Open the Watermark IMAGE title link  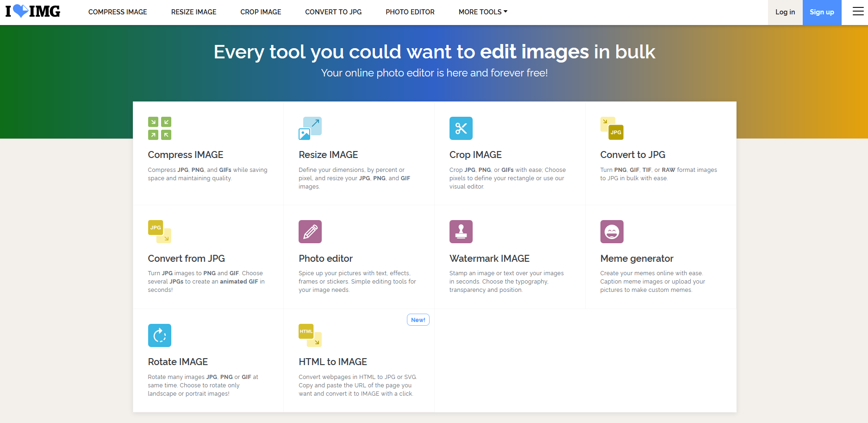[x=489, y=259]
